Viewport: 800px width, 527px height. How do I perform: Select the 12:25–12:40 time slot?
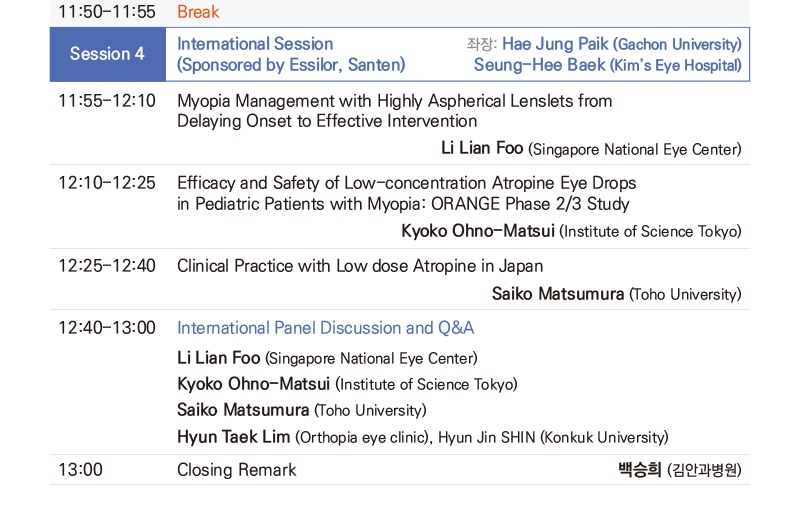(x=107, y=266)
